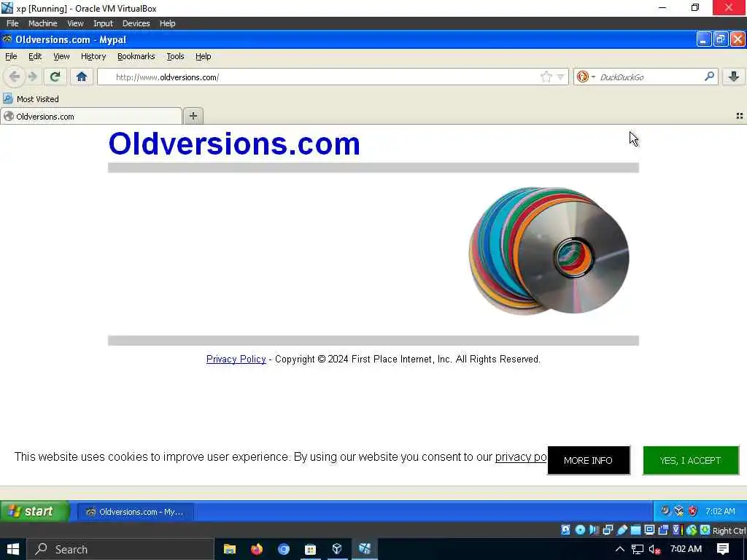This screenshot has height=560, width=747.
Task: Open File Explorer from the taskbar
Action: (x=230, y=549)
